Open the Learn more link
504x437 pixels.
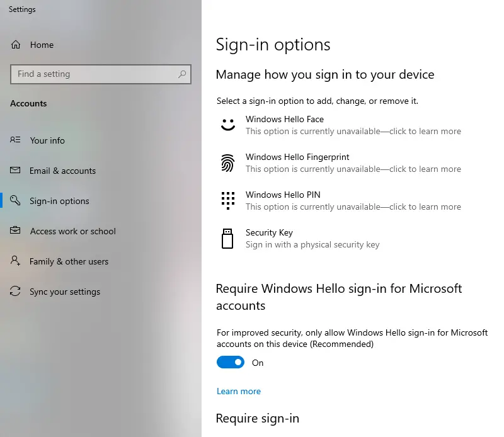click(x=239, y=391)
